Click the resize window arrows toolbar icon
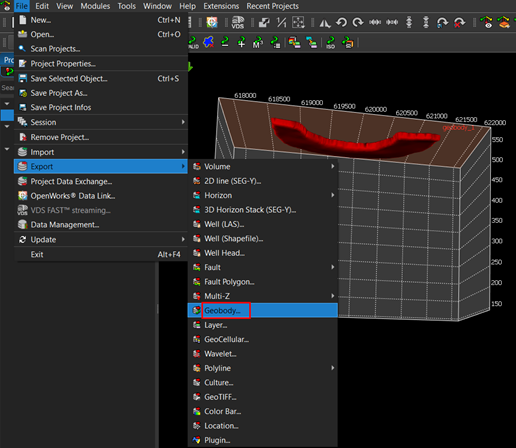 click(x=264, y=22)
